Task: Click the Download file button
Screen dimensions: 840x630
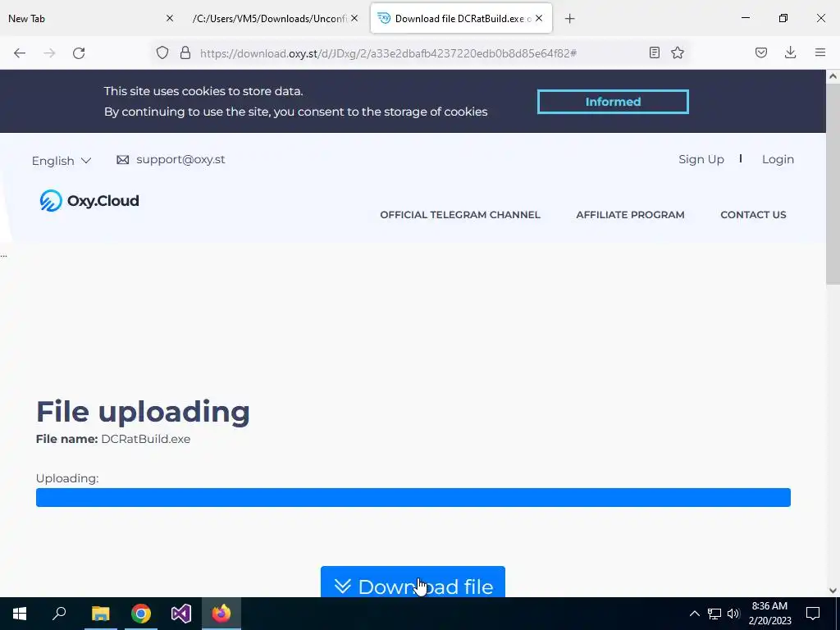Action: (413, 582)
